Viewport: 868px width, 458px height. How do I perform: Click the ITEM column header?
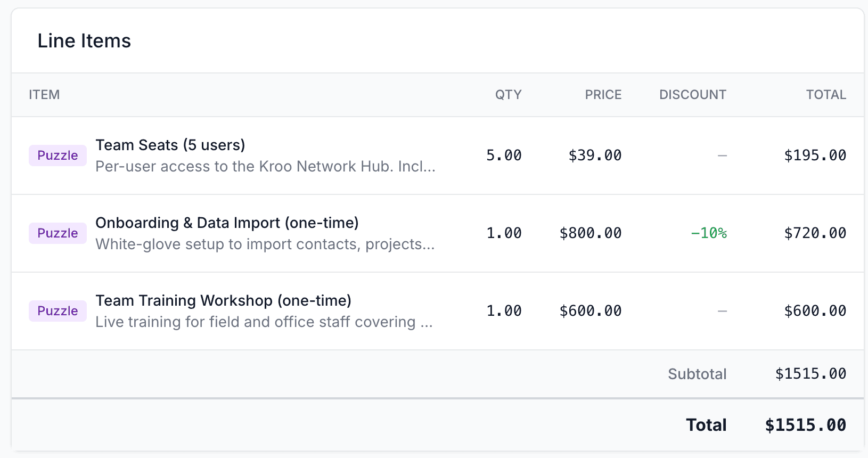point(44,95)
